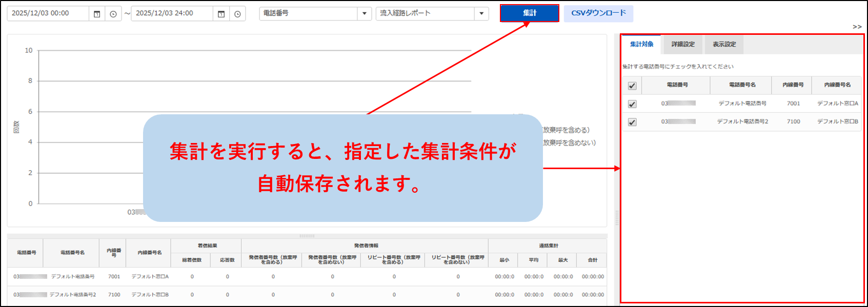
Task: Open the end date calendar picker
Action: tap(221, 14)
